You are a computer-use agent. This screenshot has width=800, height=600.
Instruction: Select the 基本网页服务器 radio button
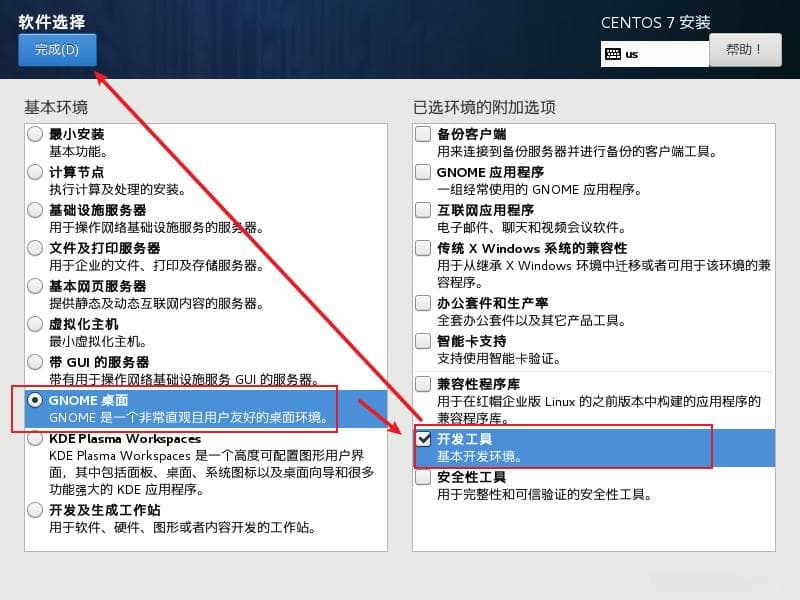pyautogui.click(x=35, y=286)
